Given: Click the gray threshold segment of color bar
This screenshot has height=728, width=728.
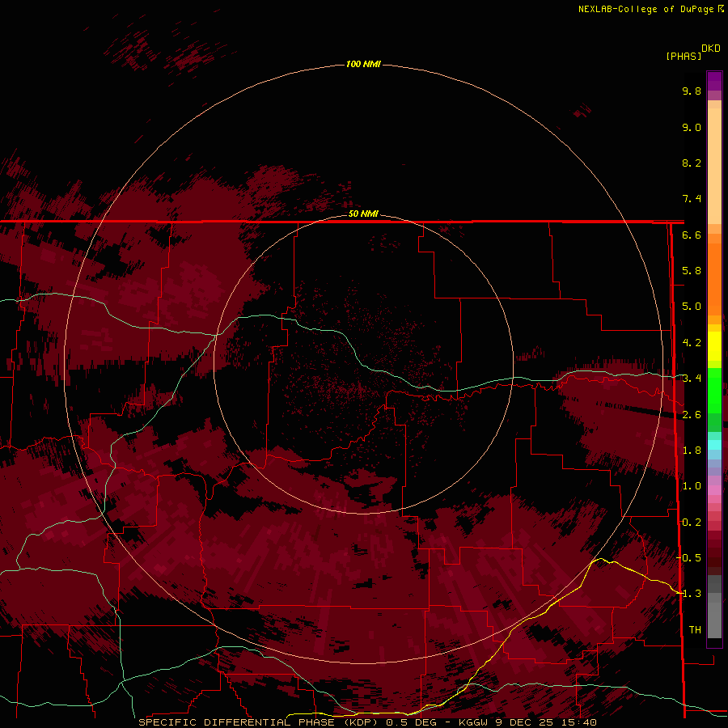Looking at the screenshot, I should [x=714, y=607].
